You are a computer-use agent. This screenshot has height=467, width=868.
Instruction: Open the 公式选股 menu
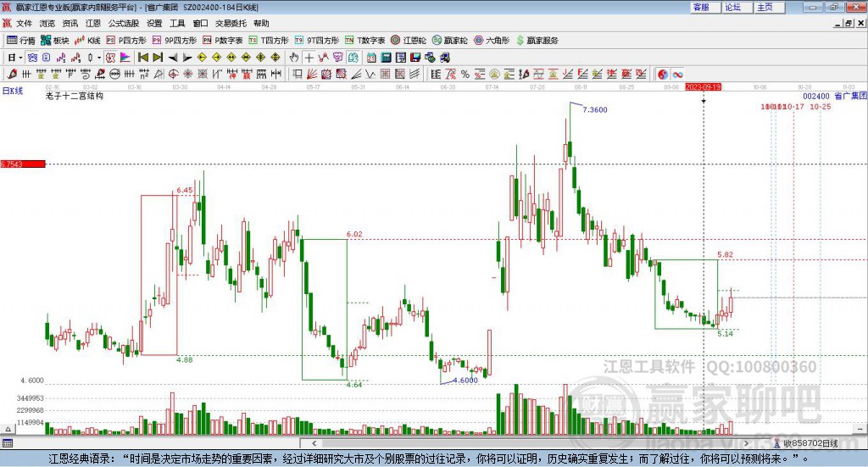point(124,23)
